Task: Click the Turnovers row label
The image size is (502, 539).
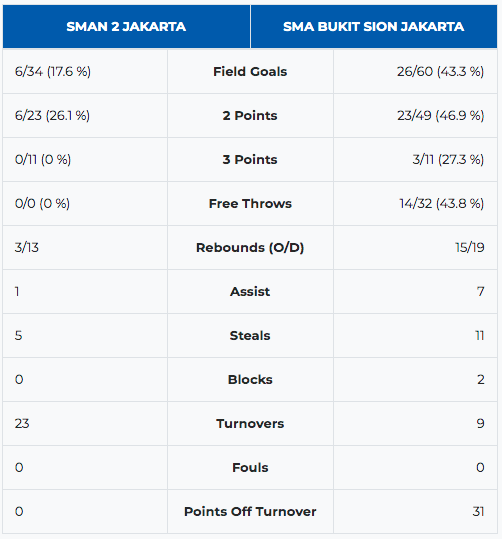Action: click(250, 424)
